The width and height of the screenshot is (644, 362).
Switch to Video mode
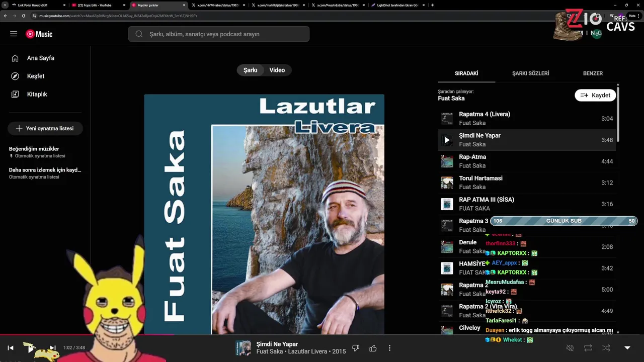[x=277, y=70]
